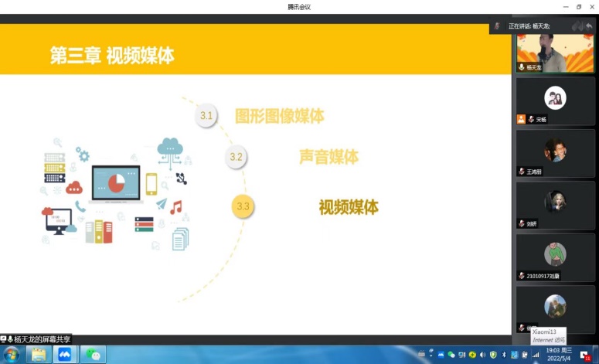Open the Tencent Meeting taskbar button
The image size is (599, 364).
point(65,355)
